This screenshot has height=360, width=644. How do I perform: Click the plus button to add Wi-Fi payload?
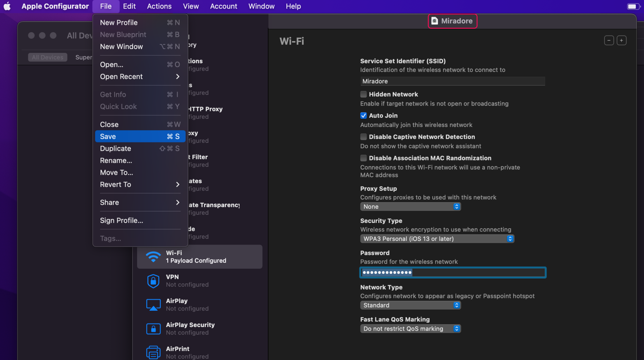point(621,41)
